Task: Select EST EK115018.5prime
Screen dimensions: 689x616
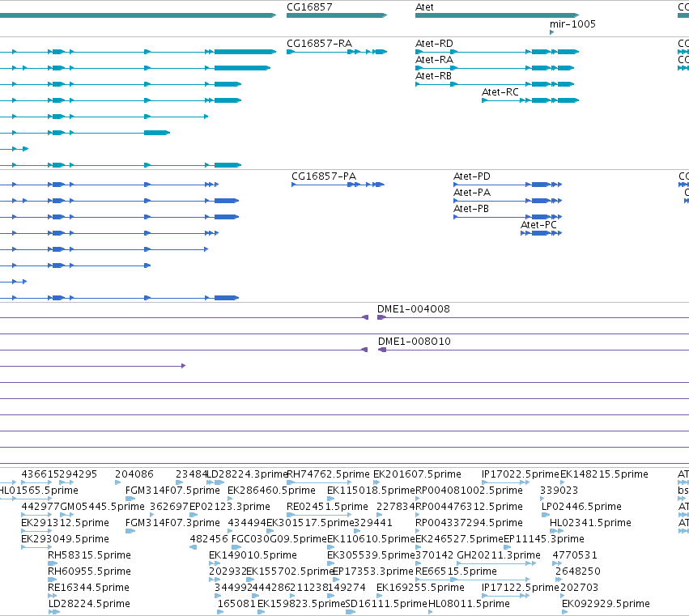Action: [x=371, y=491]
